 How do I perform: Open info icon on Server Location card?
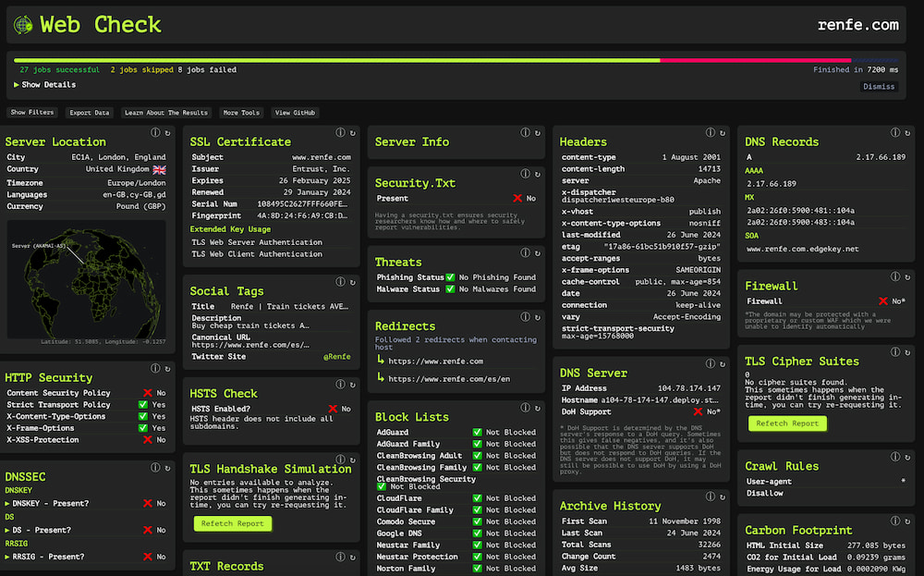point(155,132)
